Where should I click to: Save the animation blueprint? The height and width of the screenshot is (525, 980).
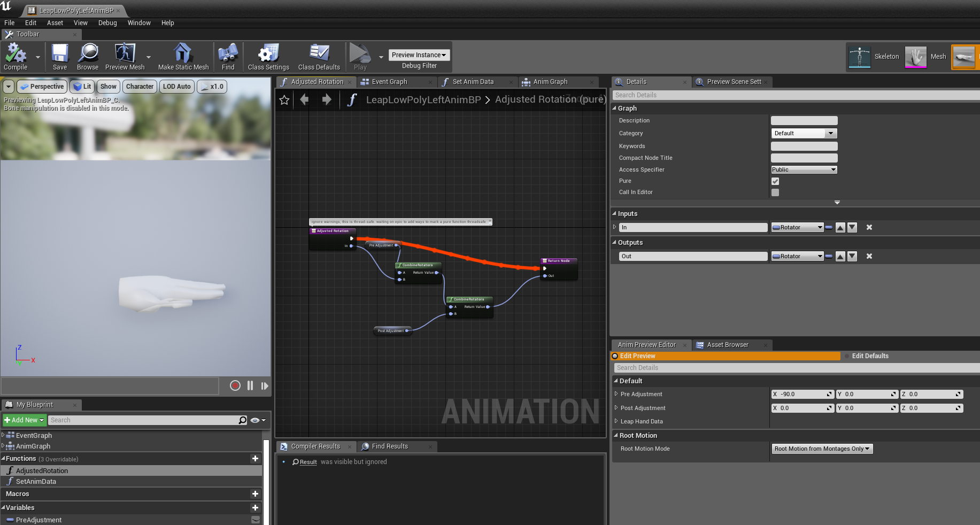pos(59,56)
